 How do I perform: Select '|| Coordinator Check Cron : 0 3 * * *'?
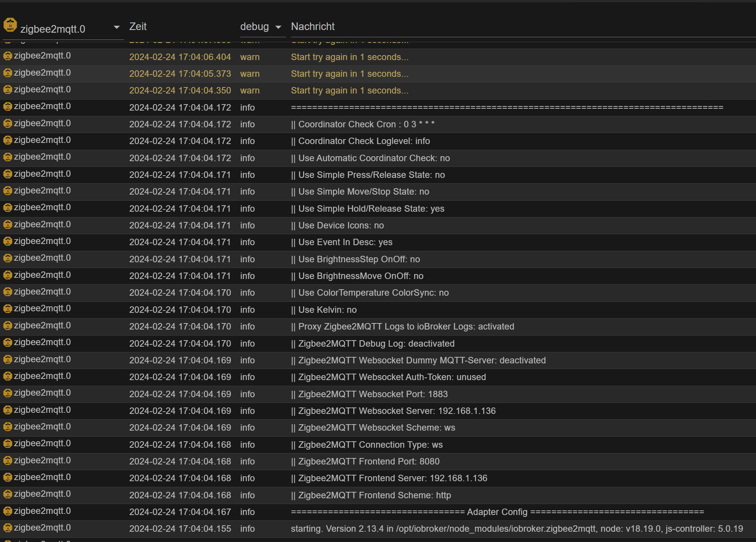click(362, 124)
